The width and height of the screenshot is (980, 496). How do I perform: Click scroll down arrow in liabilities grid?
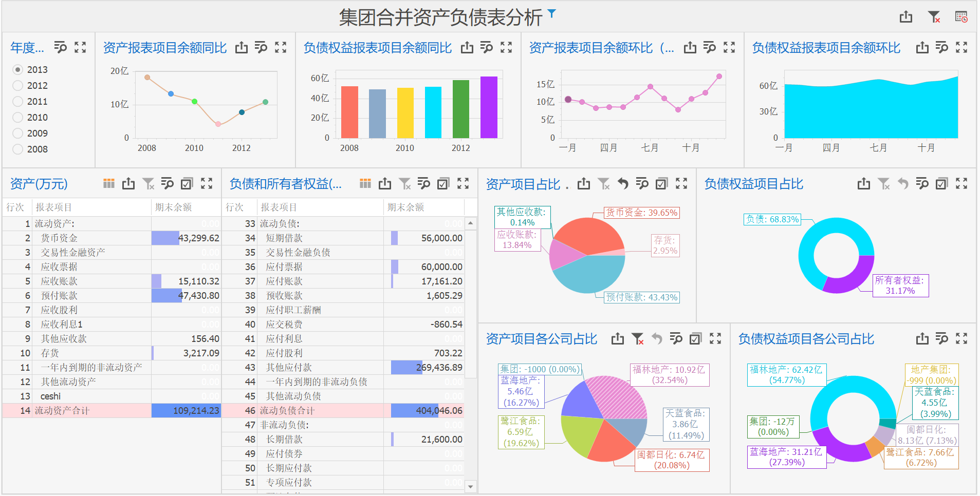coord(471,486)
